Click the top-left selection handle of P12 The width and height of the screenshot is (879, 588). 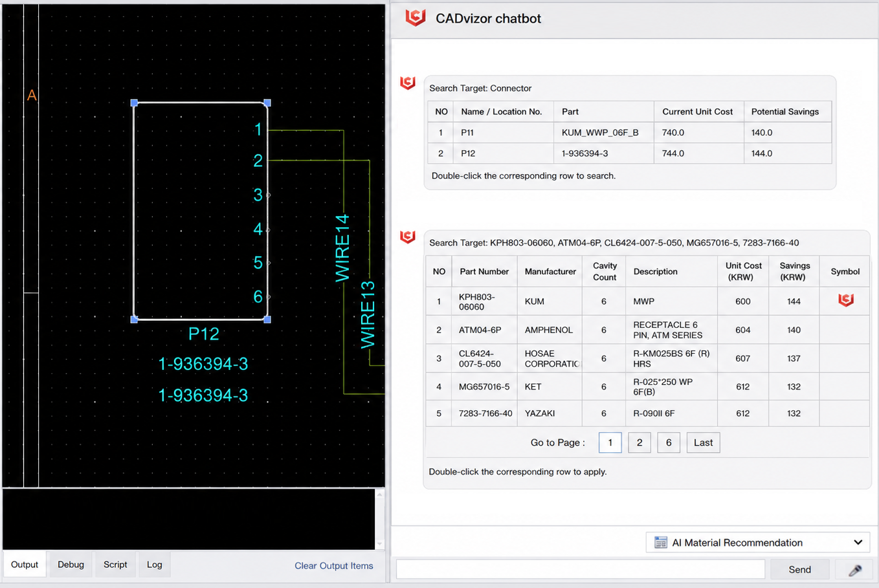coord(134,103)
